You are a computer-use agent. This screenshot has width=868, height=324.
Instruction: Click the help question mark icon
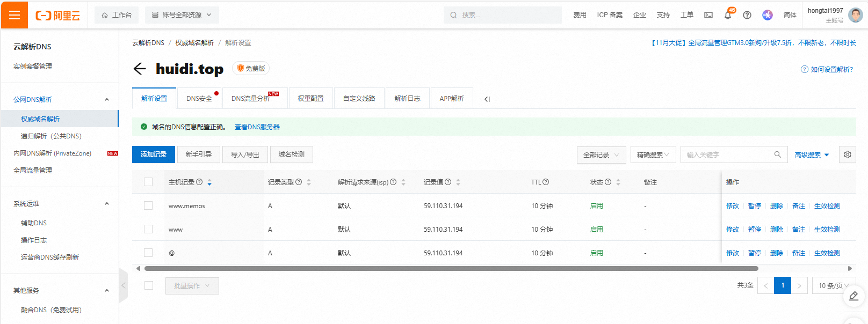point(747,15)
